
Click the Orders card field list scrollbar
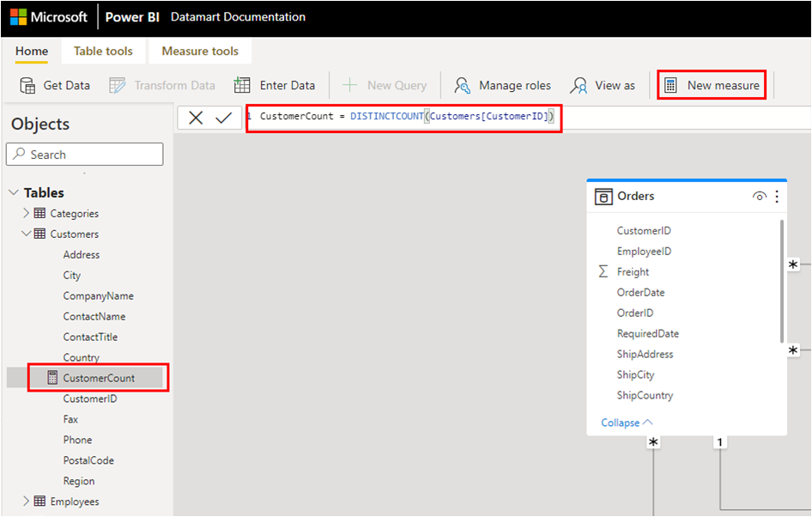click(x=781, y=282)
